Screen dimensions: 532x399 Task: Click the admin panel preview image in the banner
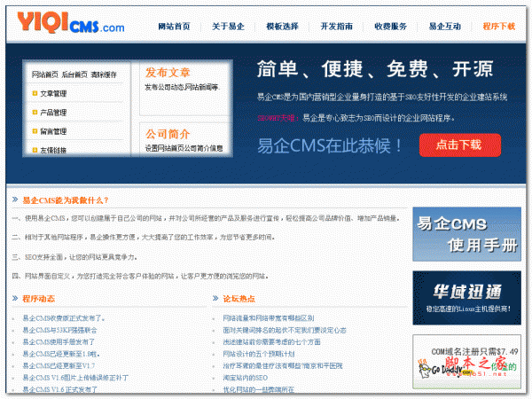(x=128, y=108)
